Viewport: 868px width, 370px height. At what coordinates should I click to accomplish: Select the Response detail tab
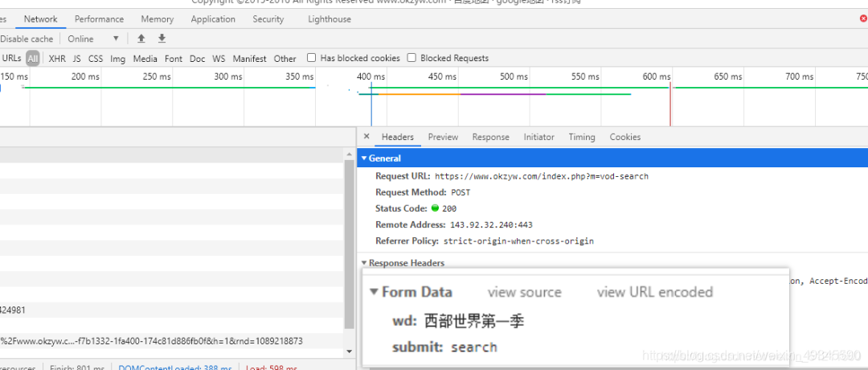coord(490,137)
